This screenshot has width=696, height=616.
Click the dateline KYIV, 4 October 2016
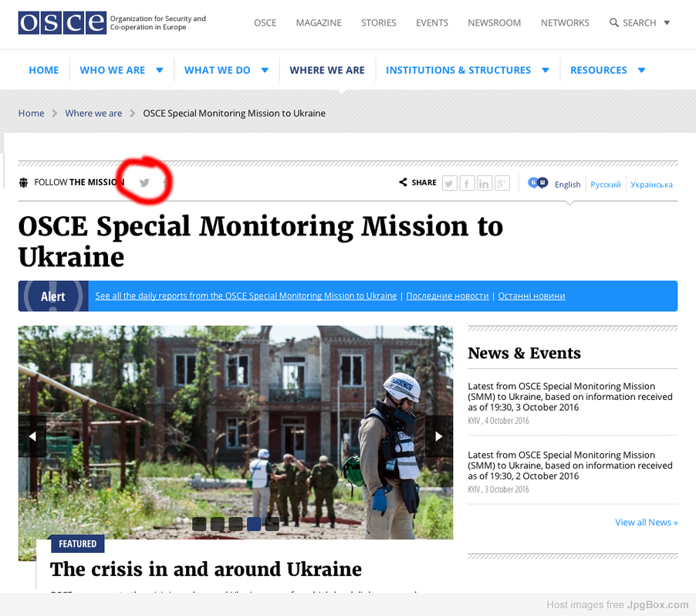coord(498,421)
